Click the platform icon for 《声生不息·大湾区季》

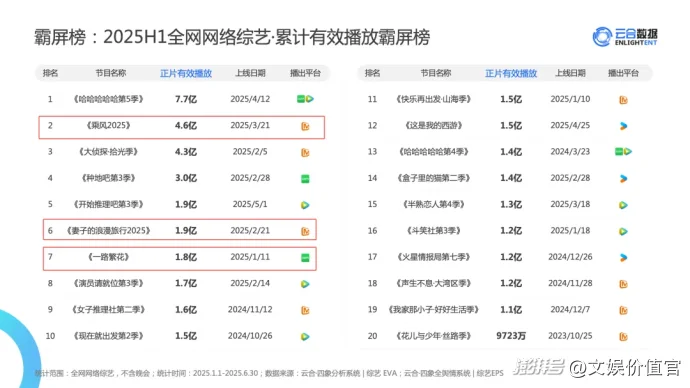tap(623, 284)
